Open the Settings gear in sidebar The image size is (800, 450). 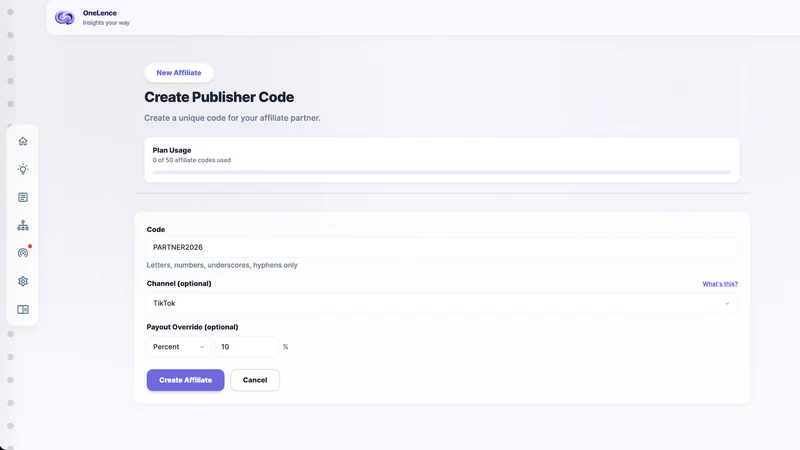(x=23, y=281)
